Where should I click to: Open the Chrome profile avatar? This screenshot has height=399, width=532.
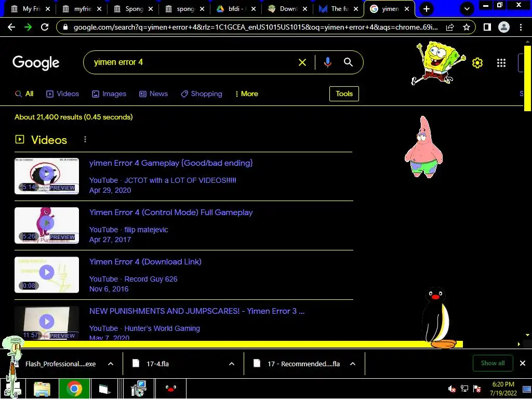[504, 27]
